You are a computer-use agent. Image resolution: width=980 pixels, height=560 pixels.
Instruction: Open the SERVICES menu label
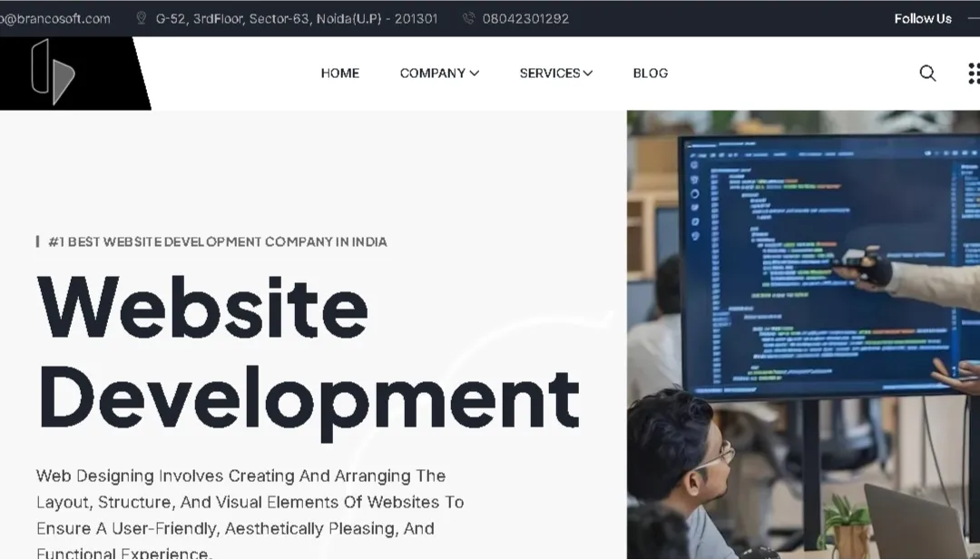point(549,74)
